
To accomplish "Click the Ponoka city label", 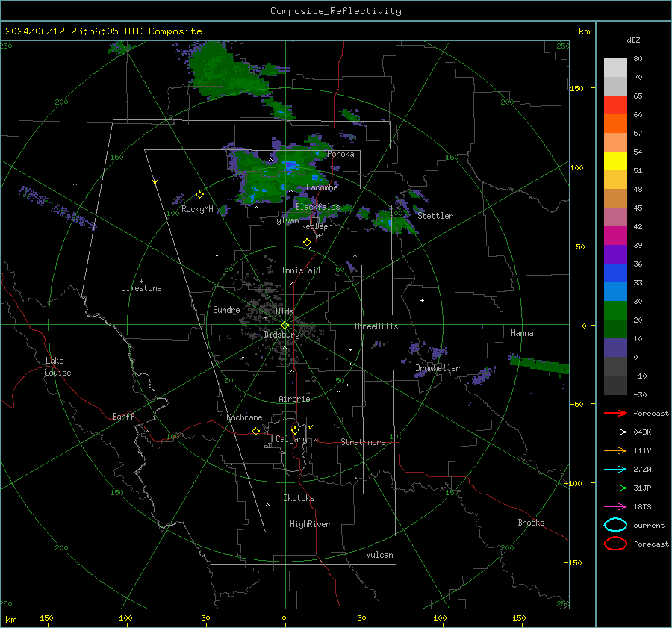I will pyautogui.click(x=340, y=154).
